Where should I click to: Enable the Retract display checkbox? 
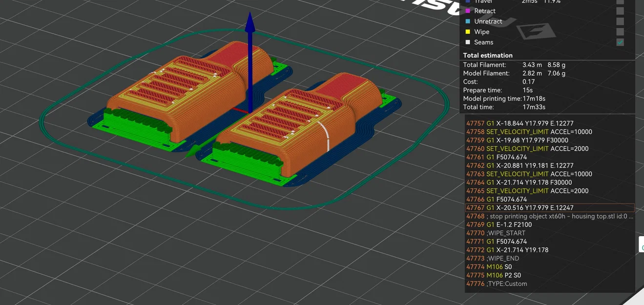(x=620, y=11)
